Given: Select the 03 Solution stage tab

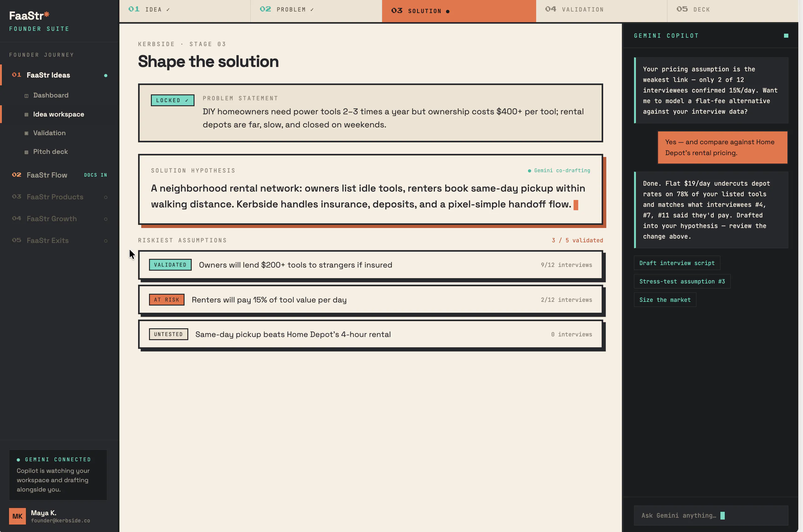Looking at the screenshot, I should click(459, 11).
